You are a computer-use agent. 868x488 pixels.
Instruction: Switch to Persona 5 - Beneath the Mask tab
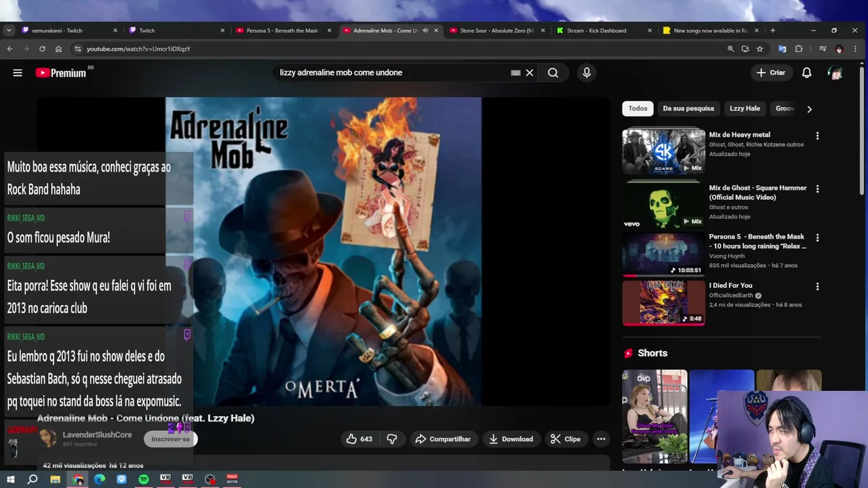(282, 30)
